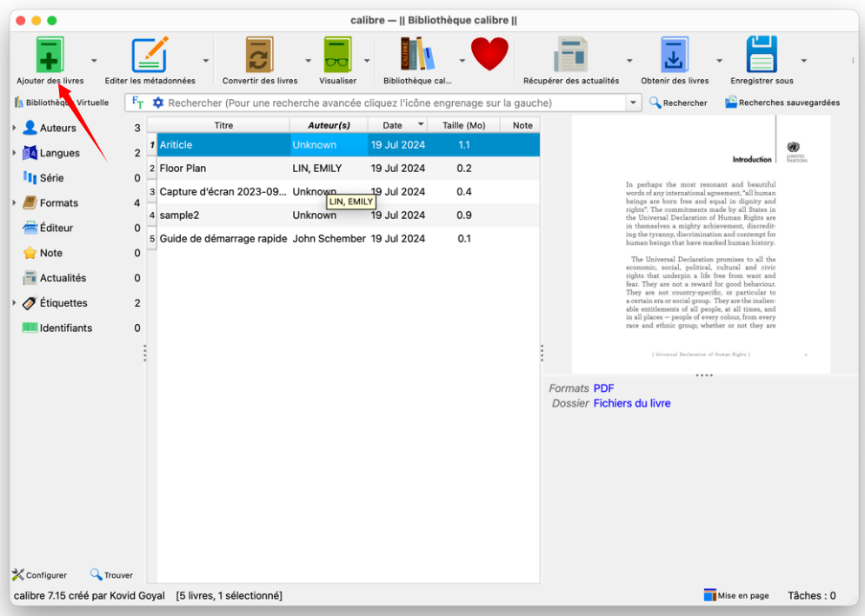Open dropdown arrow beside Récupérer des actualités
865x616 pixels.
click(x=629, y=61)
